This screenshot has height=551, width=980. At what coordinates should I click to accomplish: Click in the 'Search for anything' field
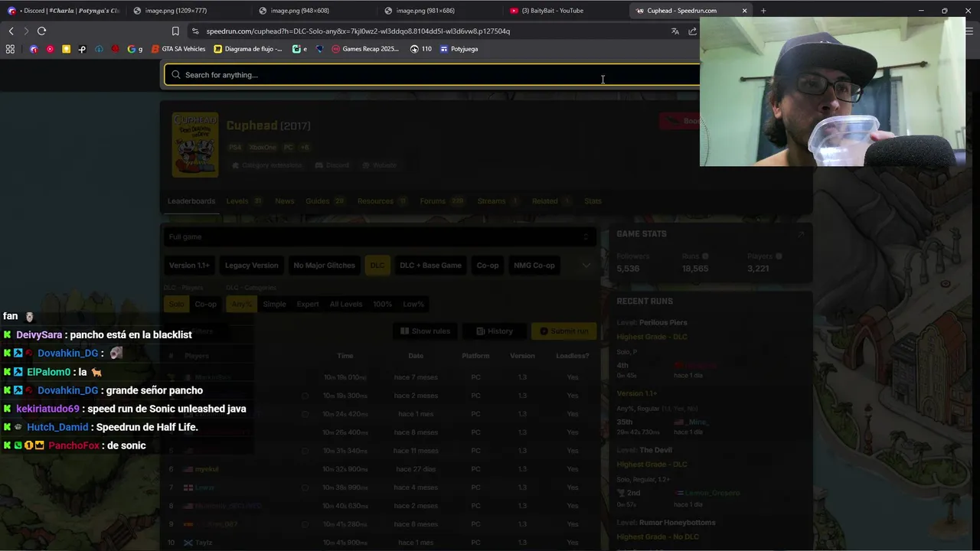433,75
